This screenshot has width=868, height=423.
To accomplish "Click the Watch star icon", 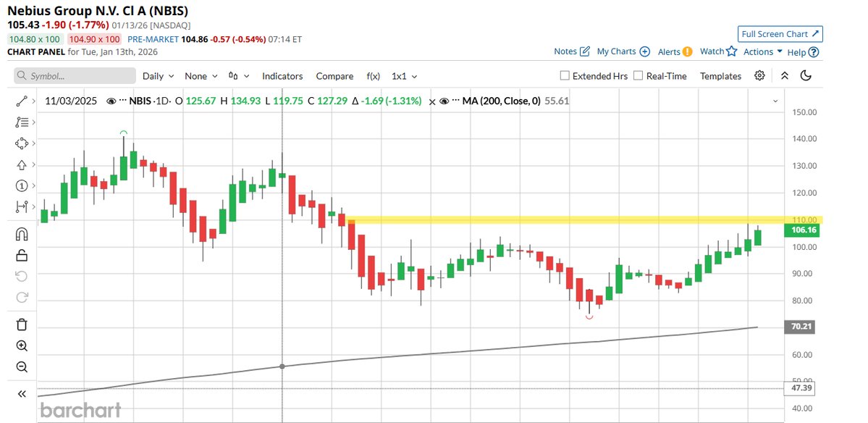I will click(x=732, y=51).
